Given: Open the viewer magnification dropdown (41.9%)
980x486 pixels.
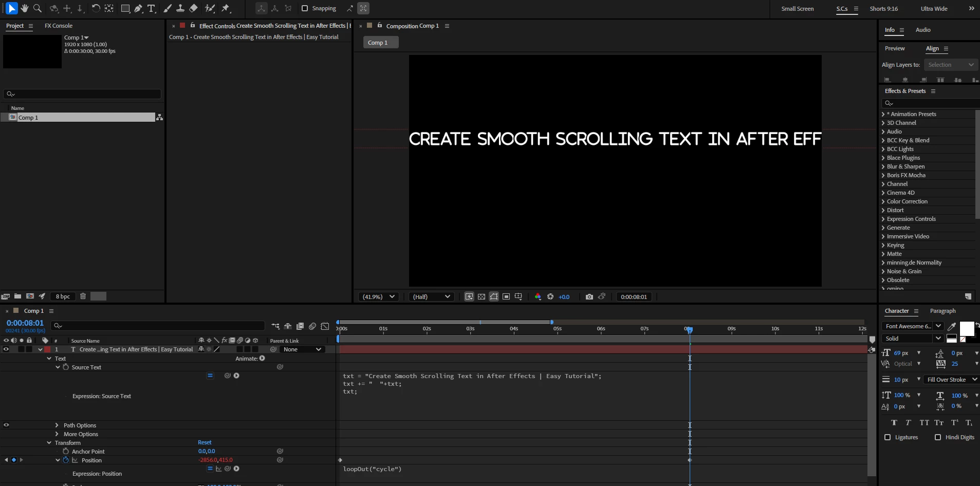Looking at the screenshot, I should point(379,297).
